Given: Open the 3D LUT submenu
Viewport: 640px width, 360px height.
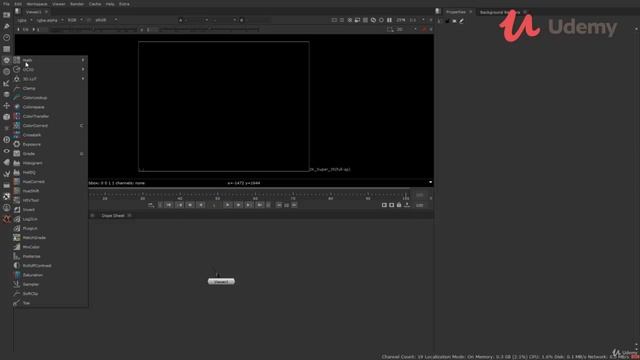Looking at the screenshot, I should tap(51, 79).
